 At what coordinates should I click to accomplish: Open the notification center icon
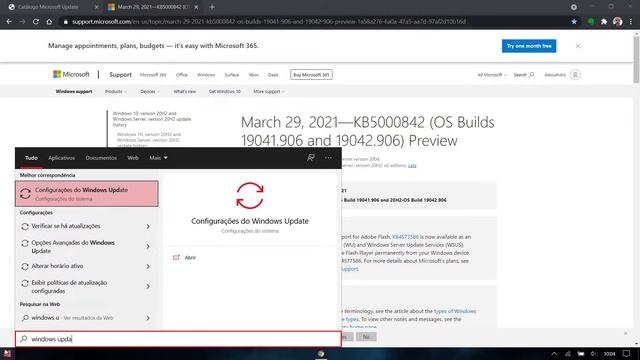coord(627,353)
